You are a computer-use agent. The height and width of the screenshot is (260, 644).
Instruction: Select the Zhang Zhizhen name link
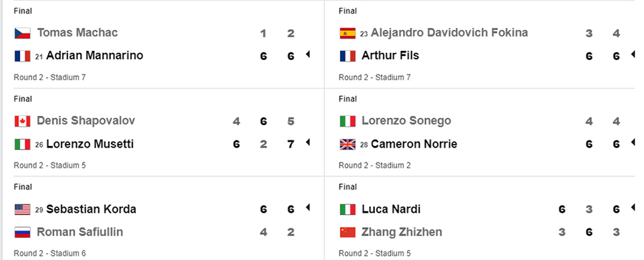pos(401,232)
